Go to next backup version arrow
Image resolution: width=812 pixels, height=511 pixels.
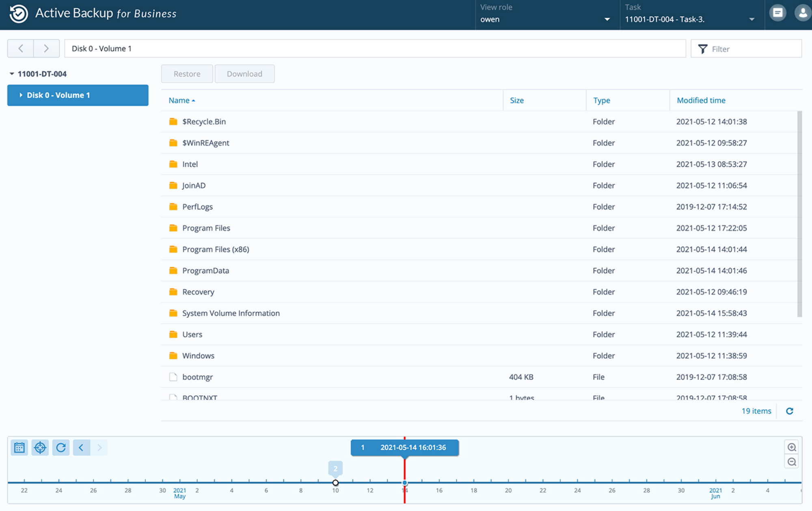tap(99, 448)
